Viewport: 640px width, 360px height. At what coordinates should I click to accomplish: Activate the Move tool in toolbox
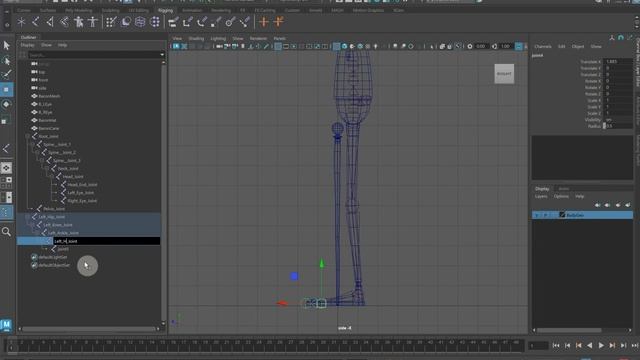(7, 89)
